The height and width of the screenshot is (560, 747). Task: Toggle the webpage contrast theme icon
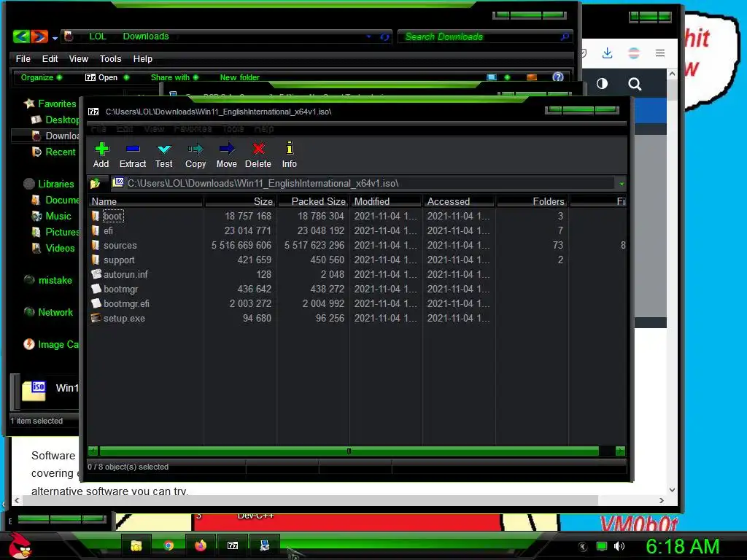(602, 84)
